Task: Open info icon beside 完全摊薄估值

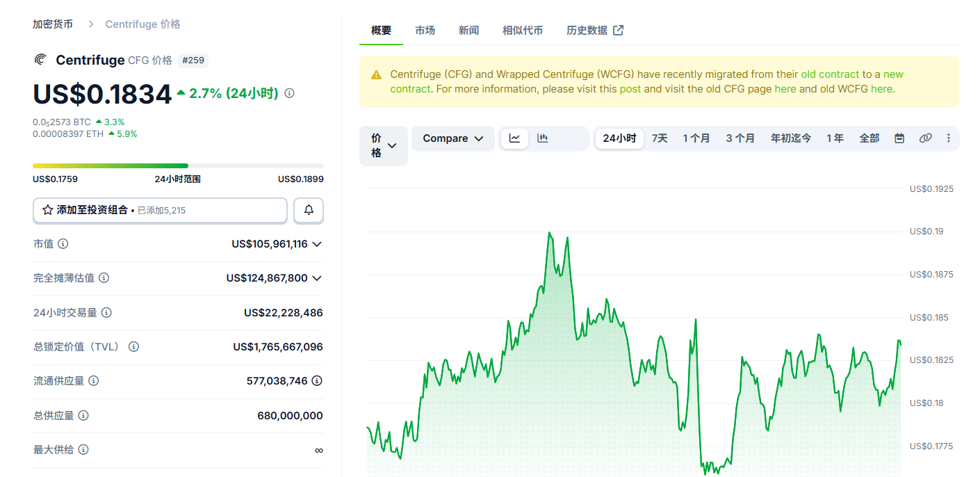Action: (104, 278)
